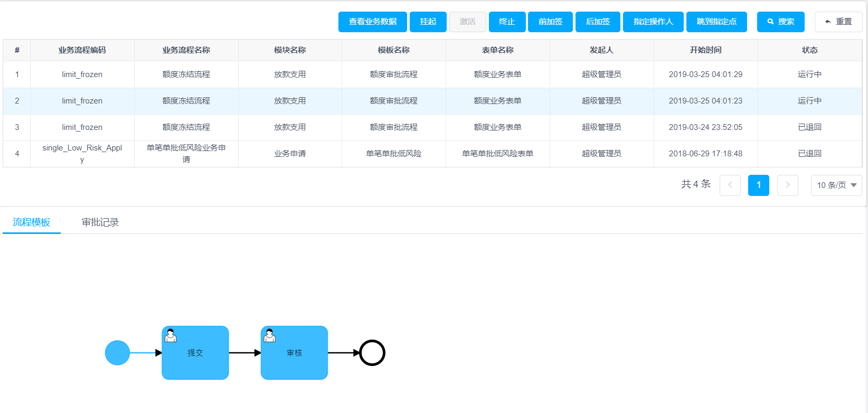Image resolution: width=868 pixels, height=413 pixels.
Task: Click user icon on 审核 task node
Action: click(x=269, y=335)
